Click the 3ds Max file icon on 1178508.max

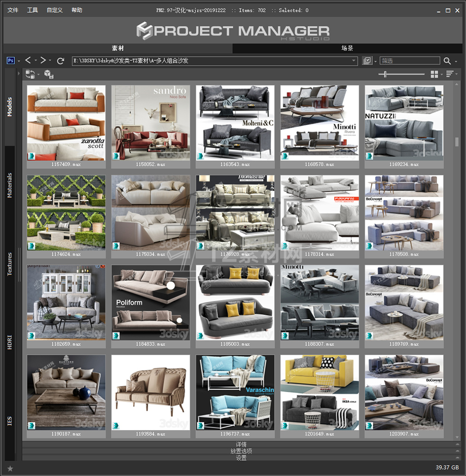pyautogui.click(x=370, y=246)
